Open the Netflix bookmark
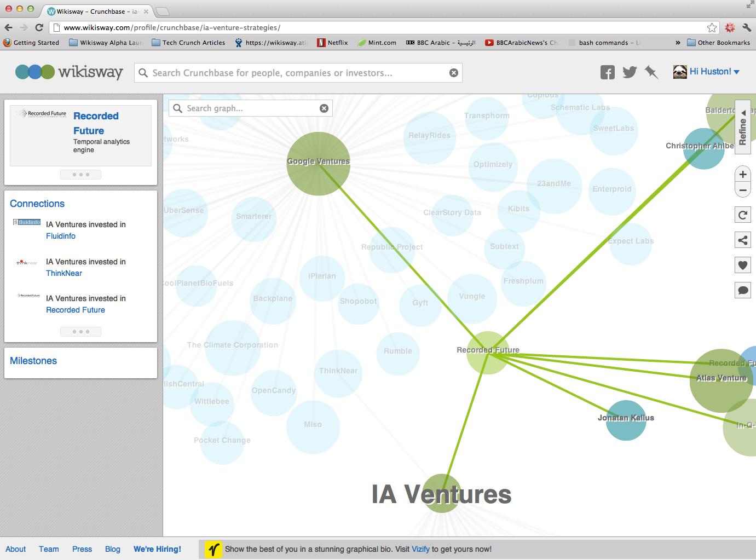756x560 pixels. pyautogui.click(x=332, y=42)
